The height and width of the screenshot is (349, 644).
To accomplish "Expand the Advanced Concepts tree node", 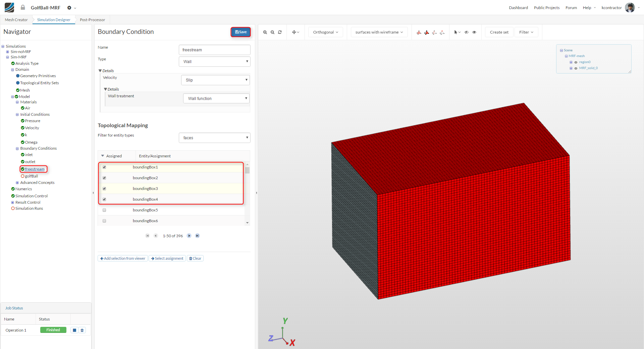I will pyautogui.click(x=17, y=183).
